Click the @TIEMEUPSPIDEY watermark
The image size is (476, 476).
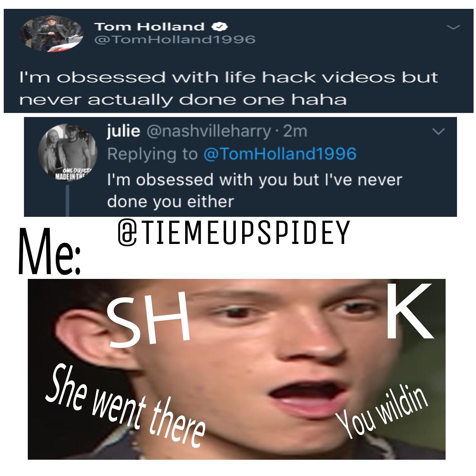click(x=234, y=233)
